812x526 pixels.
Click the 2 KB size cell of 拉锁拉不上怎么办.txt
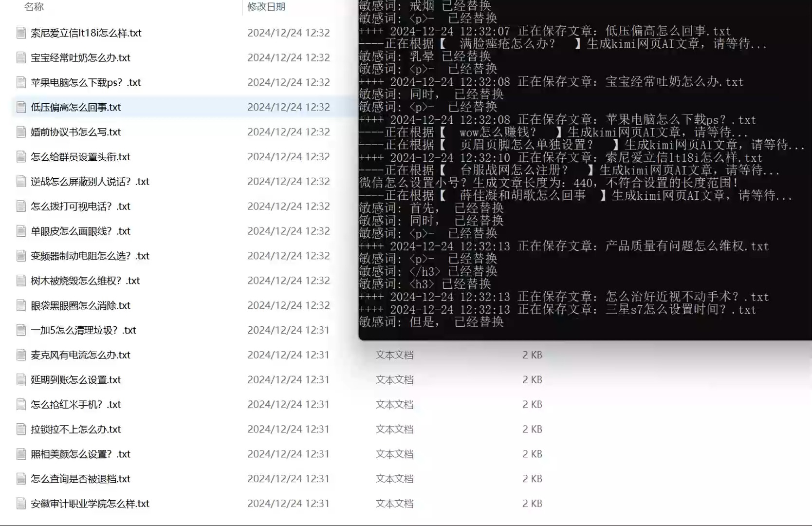[x=532, y=429]
